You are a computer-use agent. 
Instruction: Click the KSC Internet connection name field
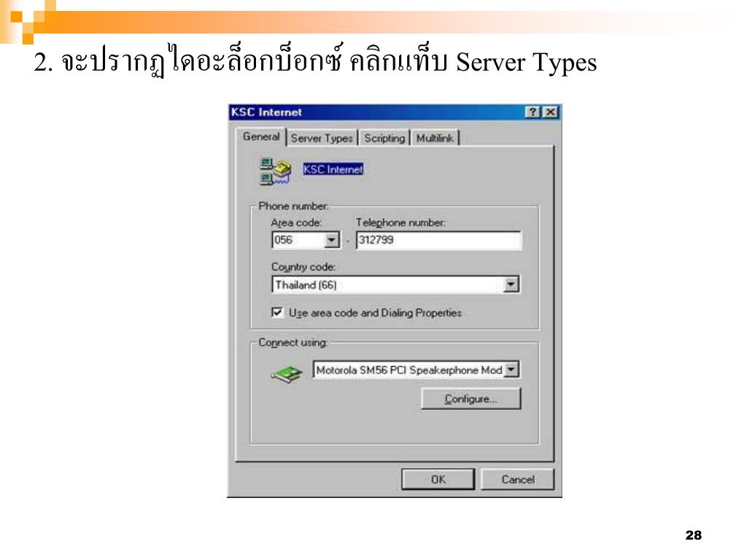(333, 169)
